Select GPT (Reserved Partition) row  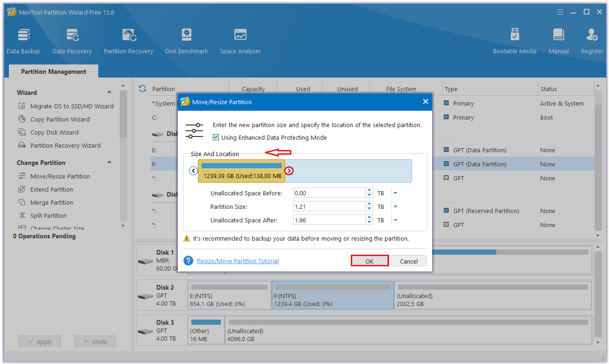point(372,211)
